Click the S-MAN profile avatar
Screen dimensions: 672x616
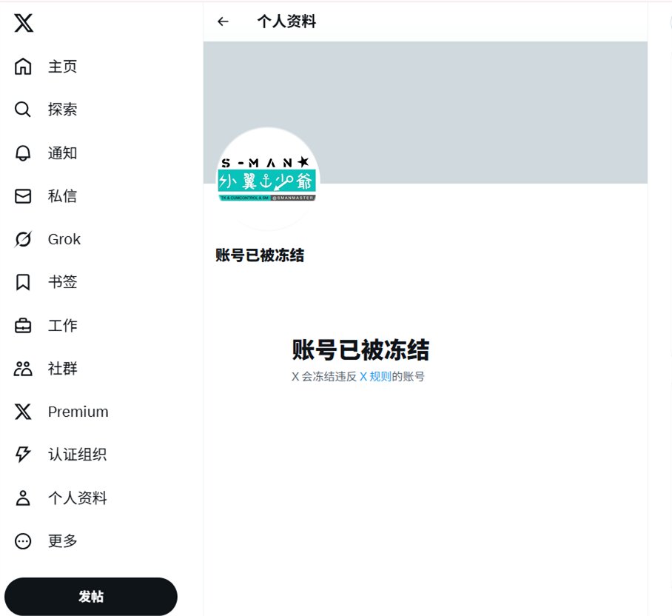click(x=268, y=179)
